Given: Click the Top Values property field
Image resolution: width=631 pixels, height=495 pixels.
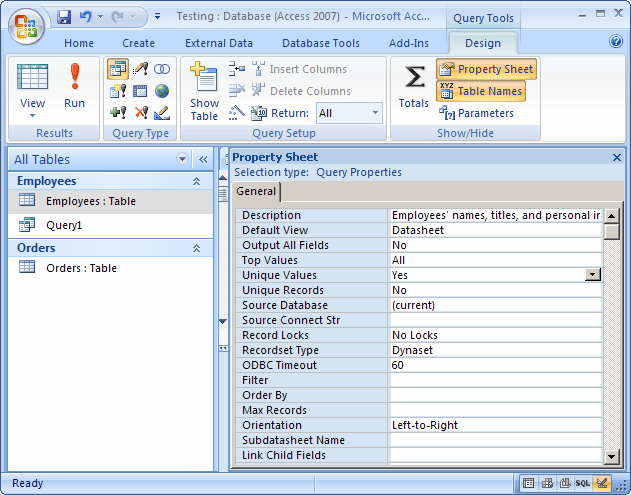Looking at the screenshot, I should [495, 260].
